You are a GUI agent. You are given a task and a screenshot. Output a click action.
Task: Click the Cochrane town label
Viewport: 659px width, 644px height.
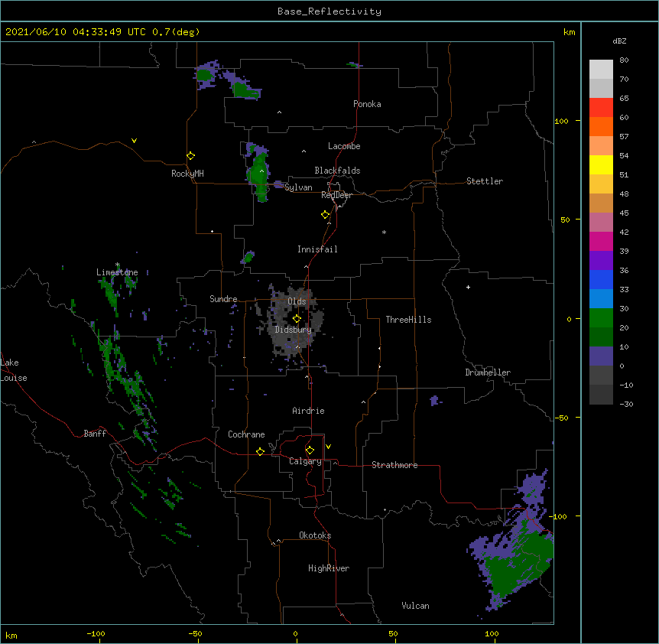tap(246, 434)
